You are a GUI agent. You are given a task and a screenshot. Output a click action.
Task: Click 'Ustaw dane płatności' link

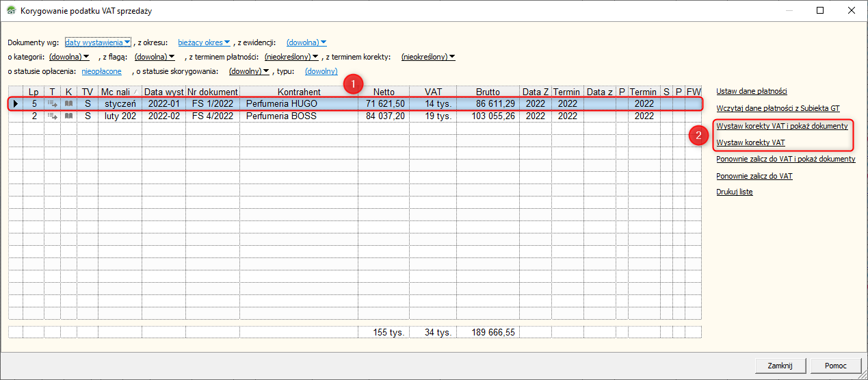point(752,91)
